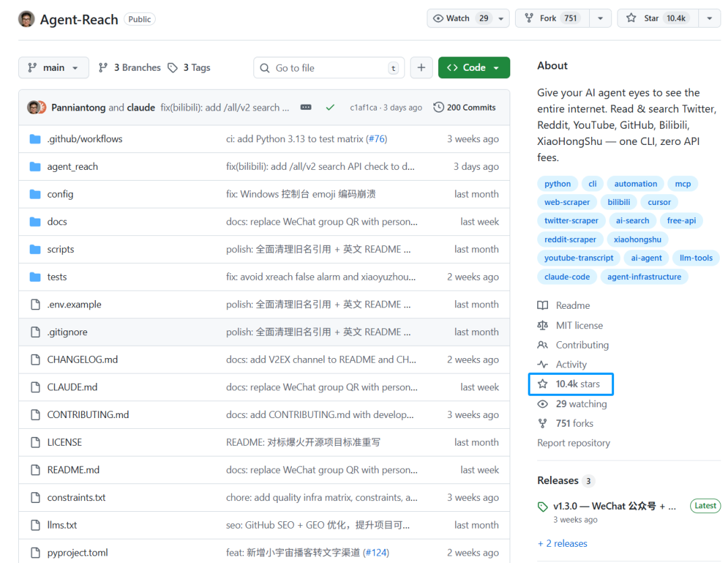Expand the main branch dropdown

coord(53,67)
